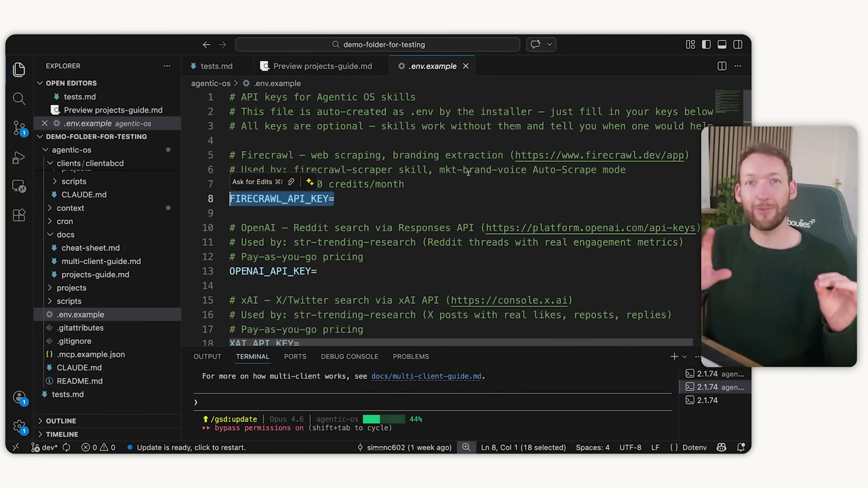Switch to the Output panel tab

click(x=208, y=357)
